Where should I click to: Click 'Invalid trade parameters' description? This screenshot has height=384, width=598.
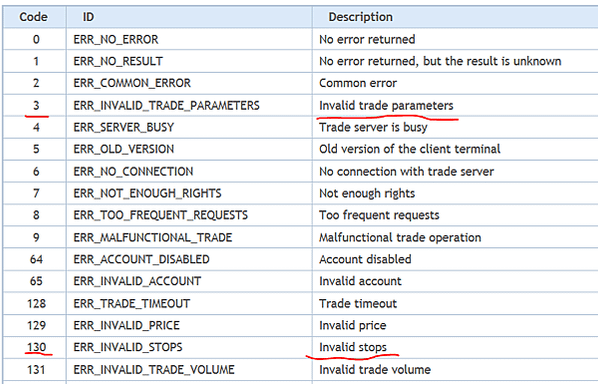point(386,105)
